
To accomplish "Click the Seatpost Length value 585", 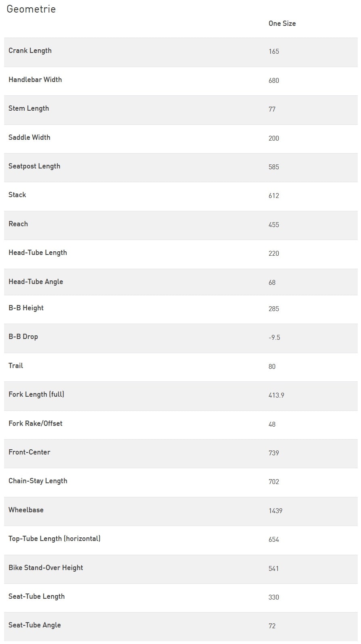I will 274,167.
